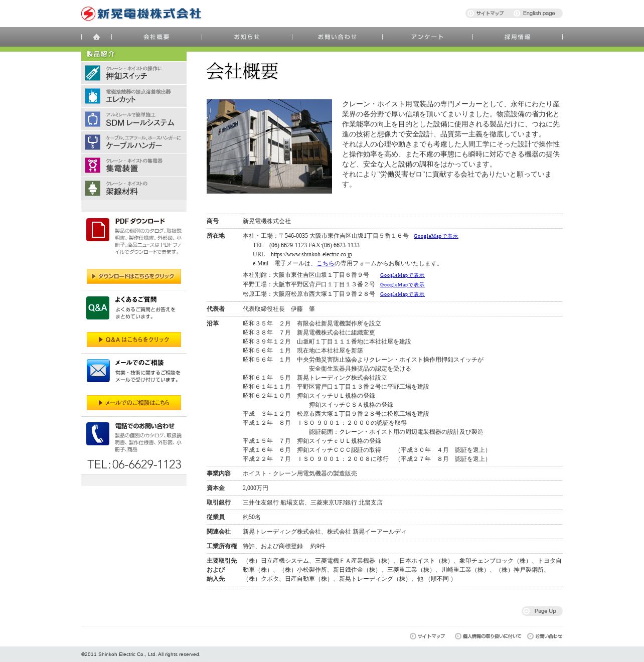Image resolution: width=644 pixels, height=662 pixels.
Task: Click the blue mail envelope icon
Action: point(98,371)
